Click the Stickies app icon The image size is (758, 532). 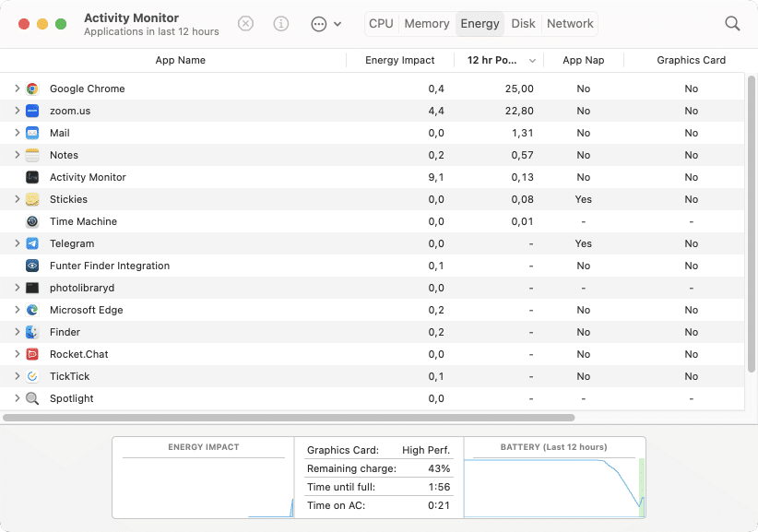point(32,199)
